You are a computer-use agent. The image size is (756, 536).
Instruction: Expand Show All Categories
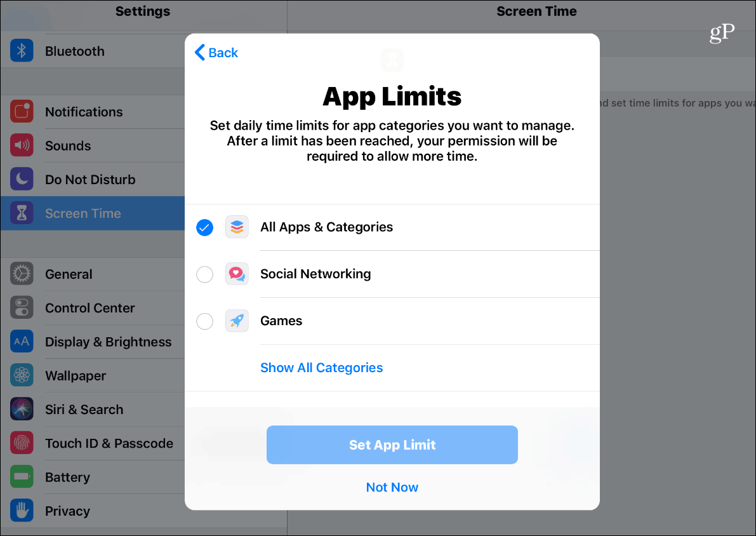tap(322, 368)
